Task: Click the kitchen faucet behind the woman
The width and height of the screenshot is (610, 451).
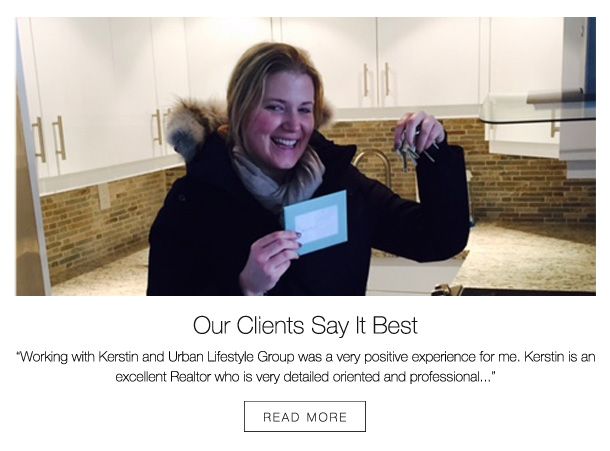Action: [x=372, y=167]
